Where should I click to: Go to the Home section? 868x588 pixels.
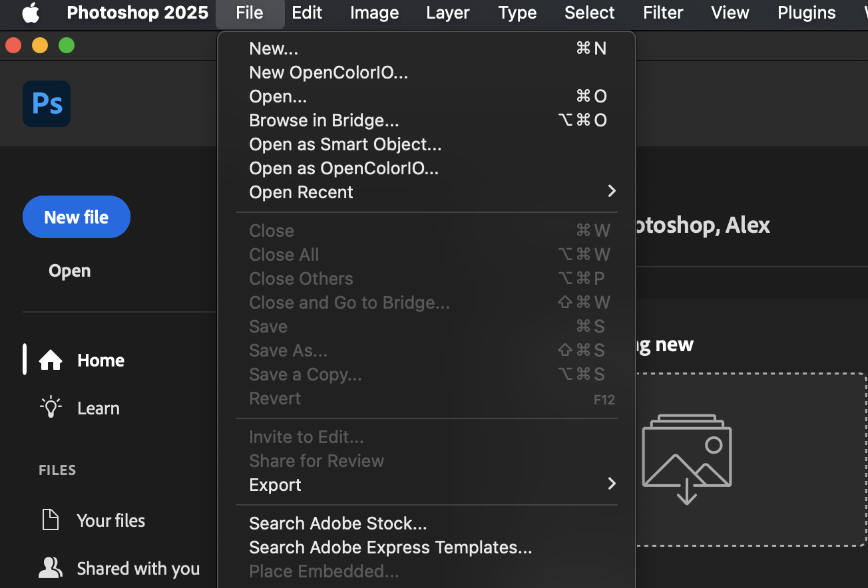click(x=101, y=361)
